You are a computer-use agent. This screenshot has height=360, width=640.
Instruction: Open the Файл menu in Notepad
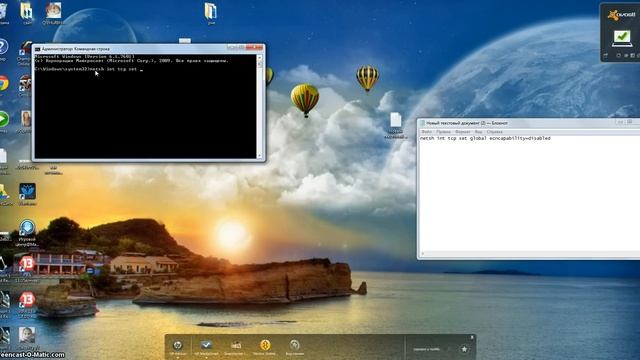(x=427, y=132)
